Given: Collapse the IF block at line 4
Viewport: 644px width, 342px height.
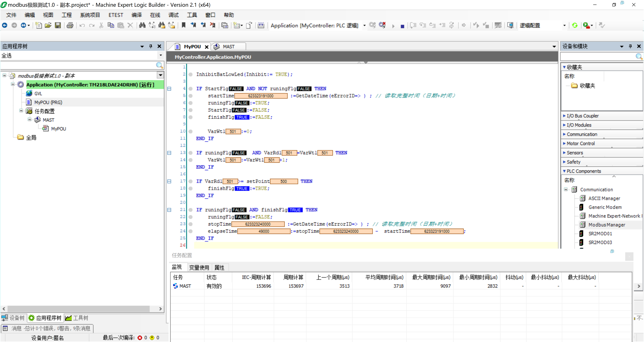Looking at the screenshot, I should 169,89.
